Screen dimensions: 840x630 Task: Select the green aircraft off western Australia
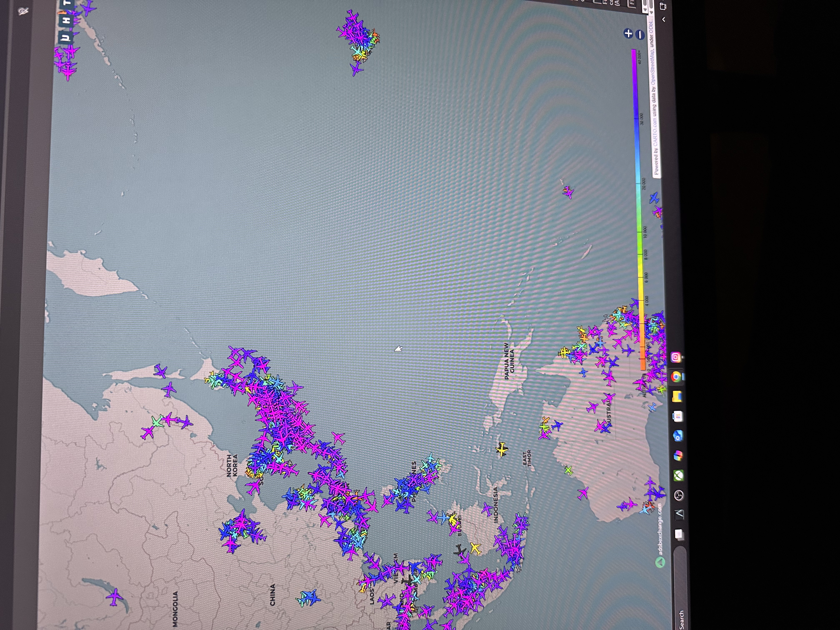(x=568, y=470)
